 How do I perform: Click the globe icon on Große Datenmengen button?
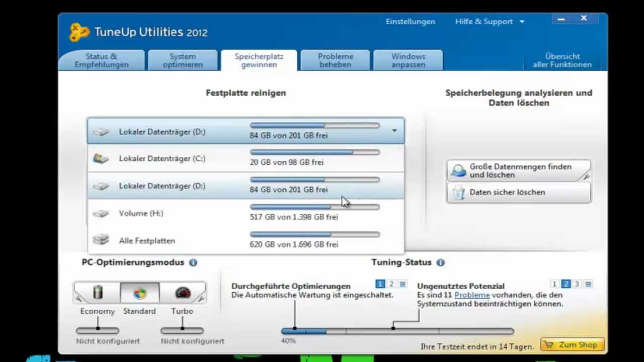[x=458, y=170]
